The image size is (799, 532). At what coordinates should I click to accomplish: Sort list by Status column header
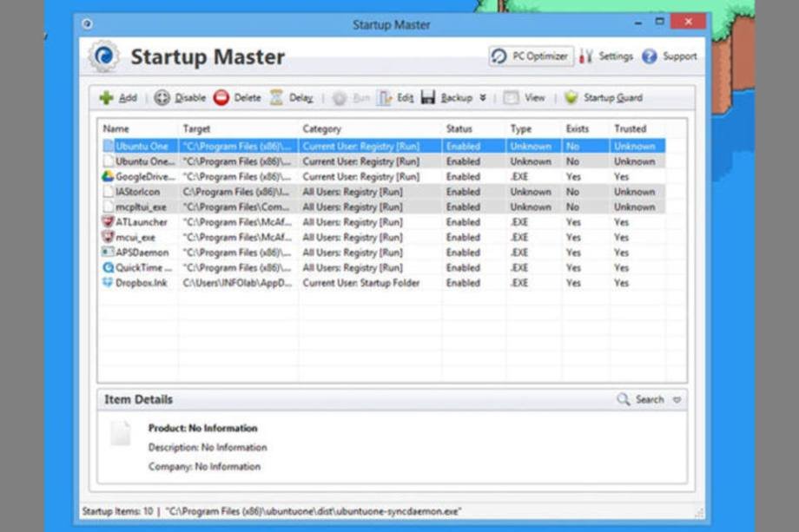click(x=459, y=128)
